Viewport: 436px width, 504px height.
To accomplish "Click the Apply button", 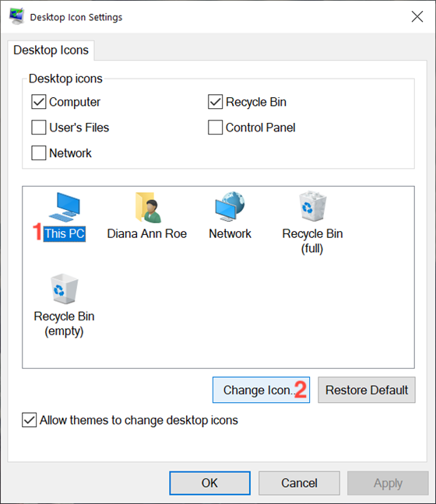I will coord(388,483).
